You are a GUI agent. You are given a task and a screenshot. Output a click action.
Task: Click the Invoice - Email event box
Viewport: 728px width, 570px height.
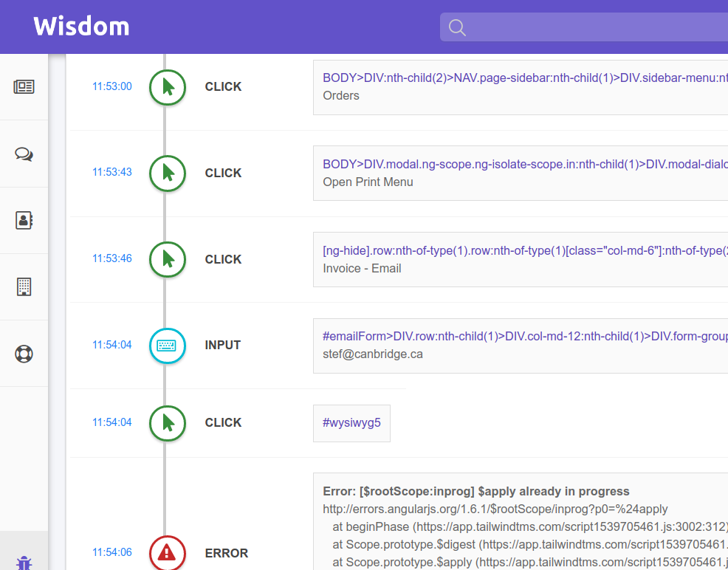[521, 259]
